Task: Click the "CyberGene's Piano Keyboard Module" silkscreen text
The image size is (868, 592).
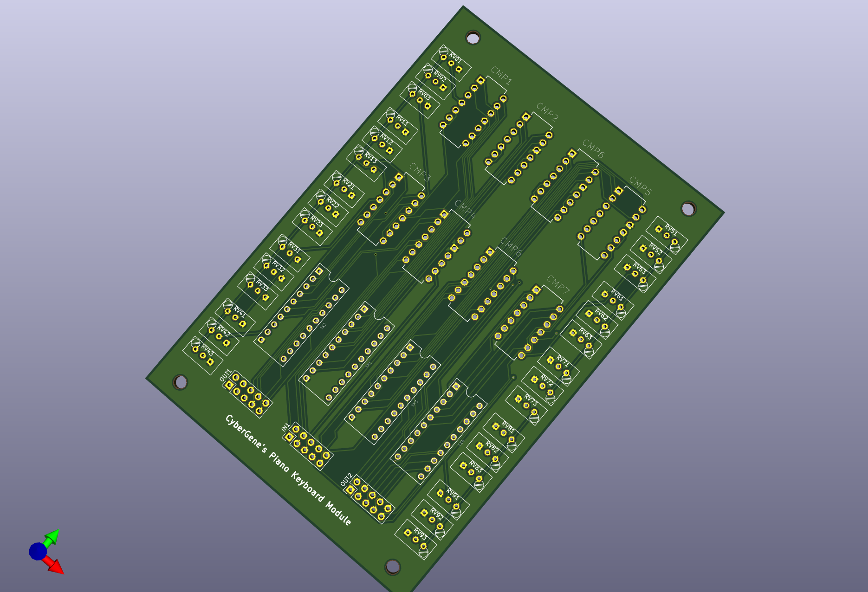Action: tap(288, 470)
